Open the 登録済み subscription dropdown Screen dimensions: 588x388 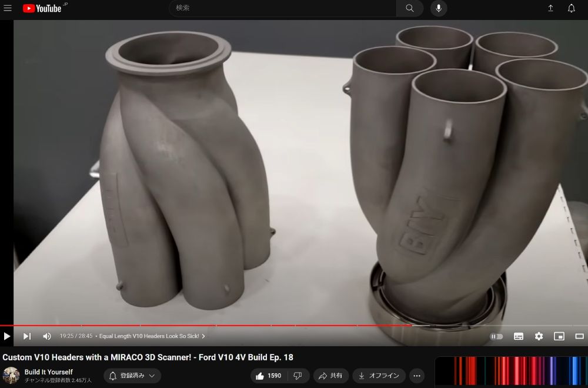132,376
